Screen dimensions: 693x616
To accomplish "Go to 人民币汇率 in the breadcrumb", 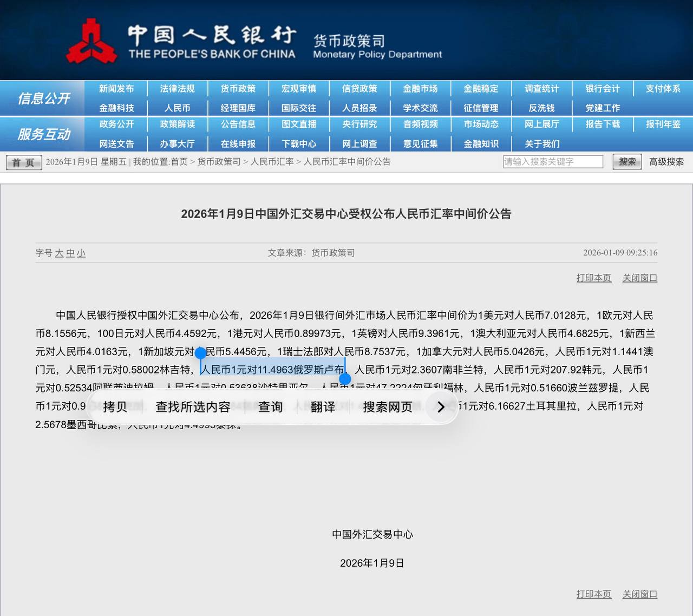I will tap(272, 162).
